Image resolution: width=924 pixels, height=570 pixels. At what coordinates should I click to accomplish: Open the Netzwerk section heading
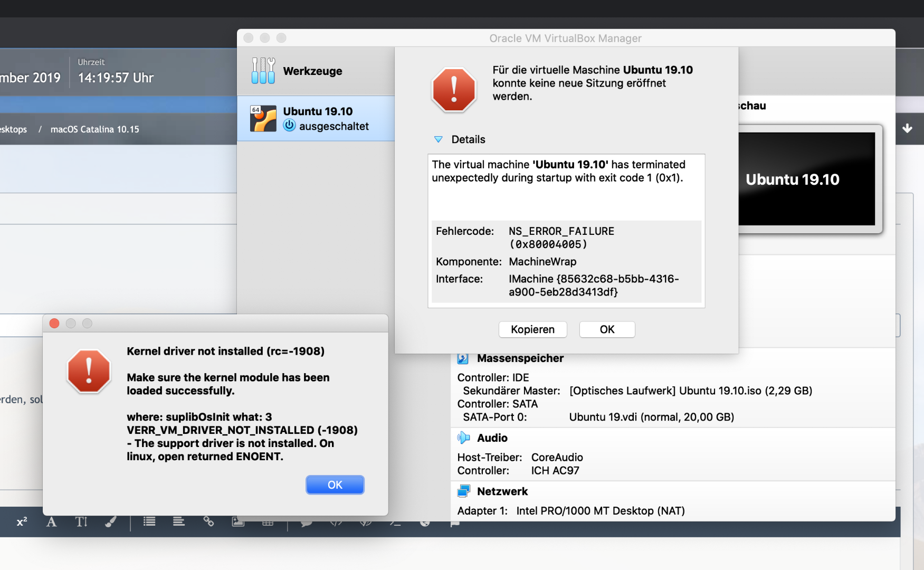click(x=502, y=491)
